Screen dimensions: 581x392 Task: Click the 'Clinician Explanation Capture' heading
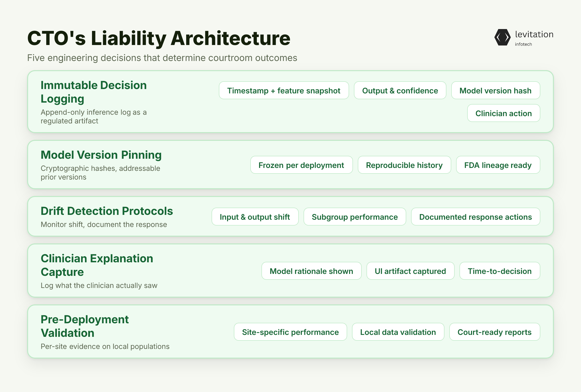click(97, 265)
